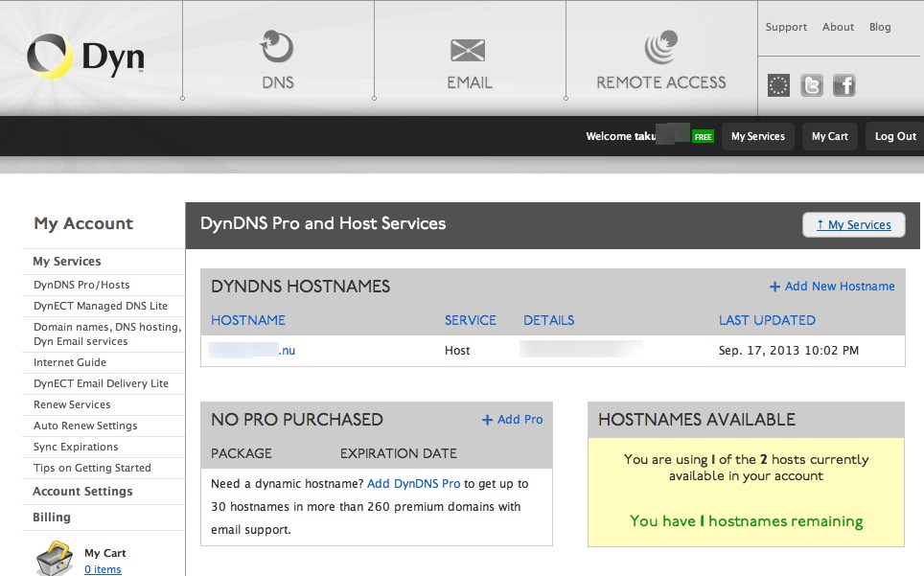Click the DNS label in header
This screenshot has height=576, width=924.
tap(278, 82)
